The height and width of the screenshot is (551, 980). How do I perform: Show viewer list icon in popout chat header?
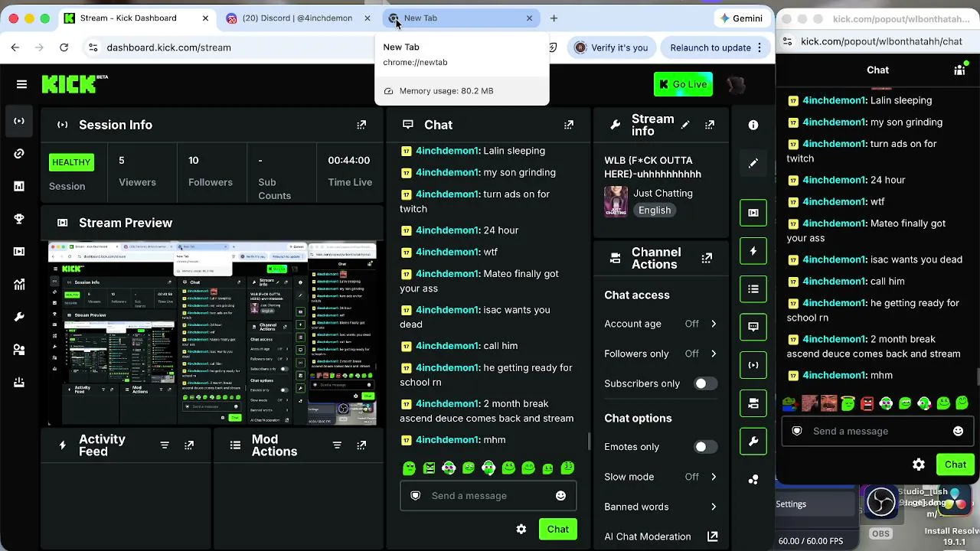[959, 70]
